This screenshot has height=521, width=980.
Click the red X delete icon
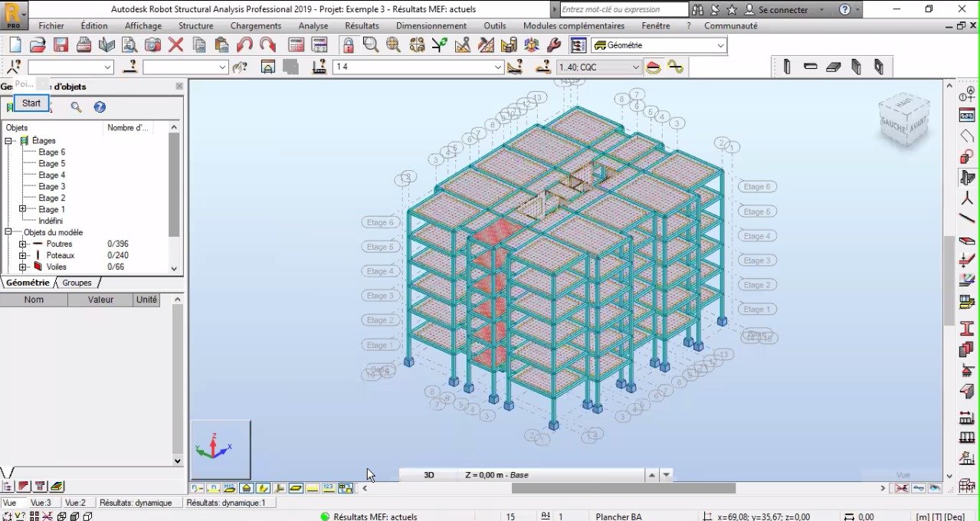click(x=175, y=44)
